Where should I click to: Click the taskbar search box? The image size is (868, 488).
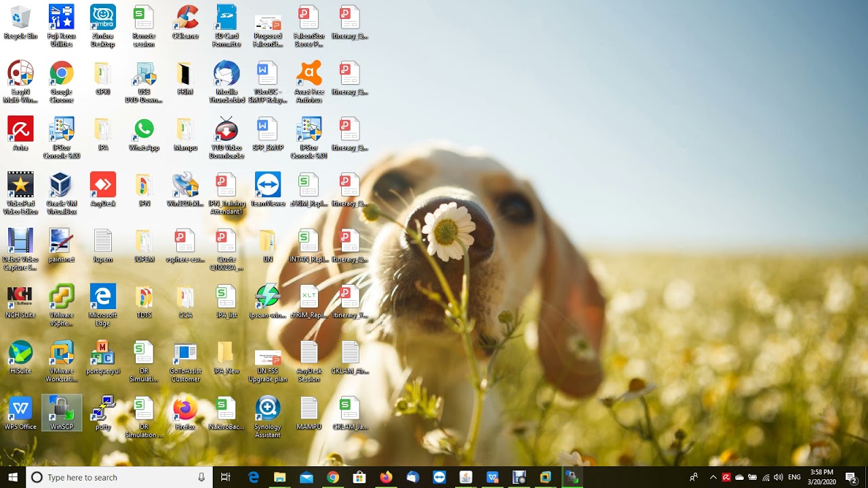click(119, 477)
